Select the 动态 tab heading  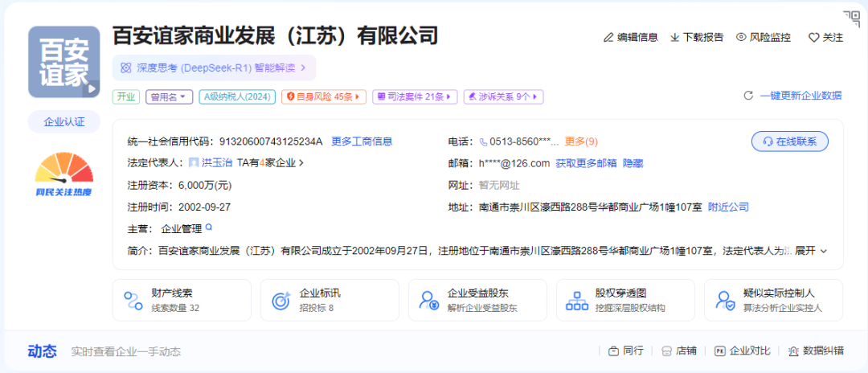(42, 350)
